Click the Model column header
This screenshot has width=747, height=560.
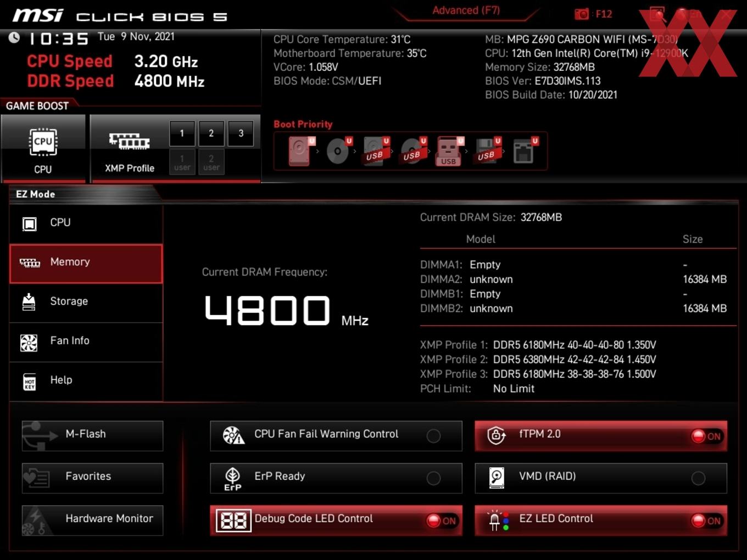[x=481, y=239]
